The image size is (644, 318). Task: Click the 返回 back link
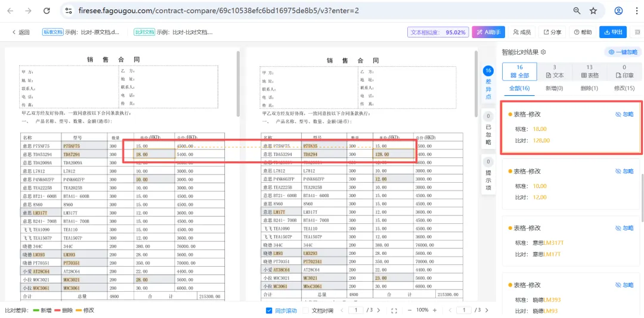pos(21,32)
